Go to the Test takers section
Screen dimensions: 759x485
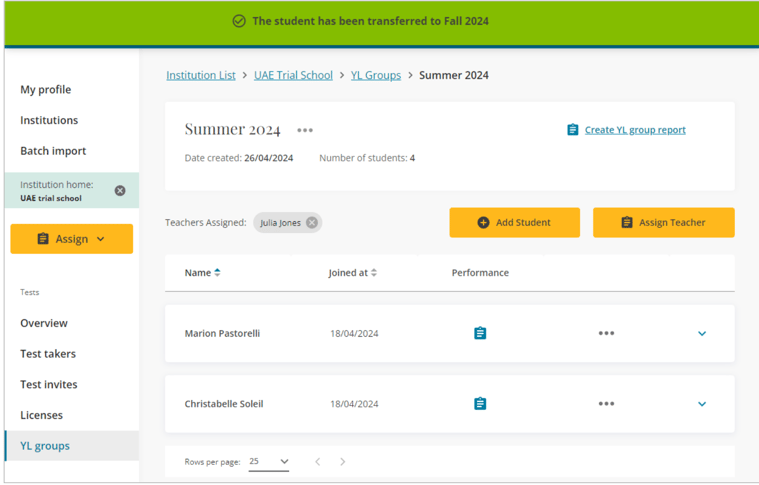pyautogui.click(x=48, y=354)
